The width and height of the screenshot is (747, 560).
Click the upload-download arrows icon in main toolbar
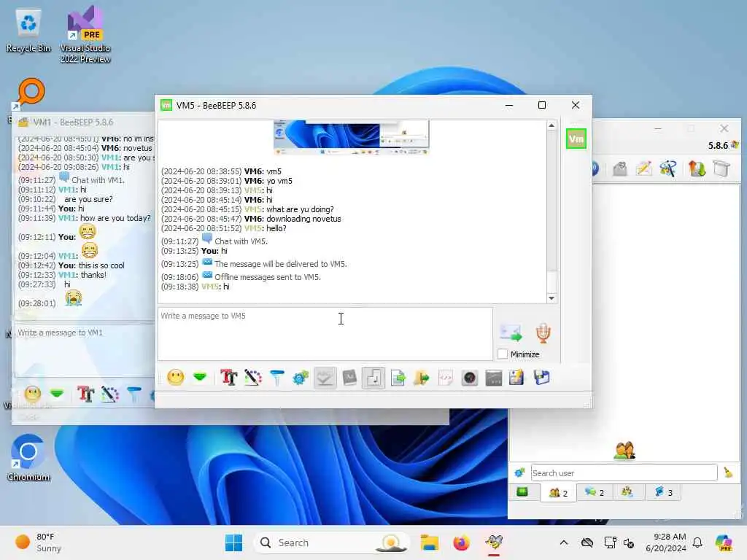[x=697, y=168]
